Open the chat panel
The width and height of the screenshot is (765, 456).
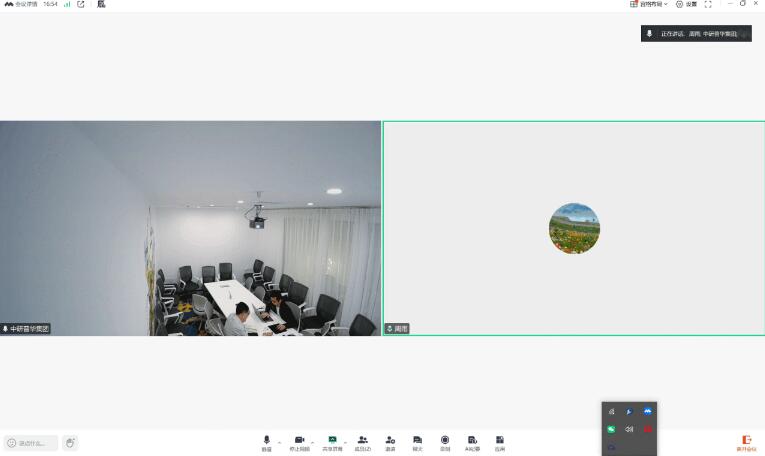417,441
